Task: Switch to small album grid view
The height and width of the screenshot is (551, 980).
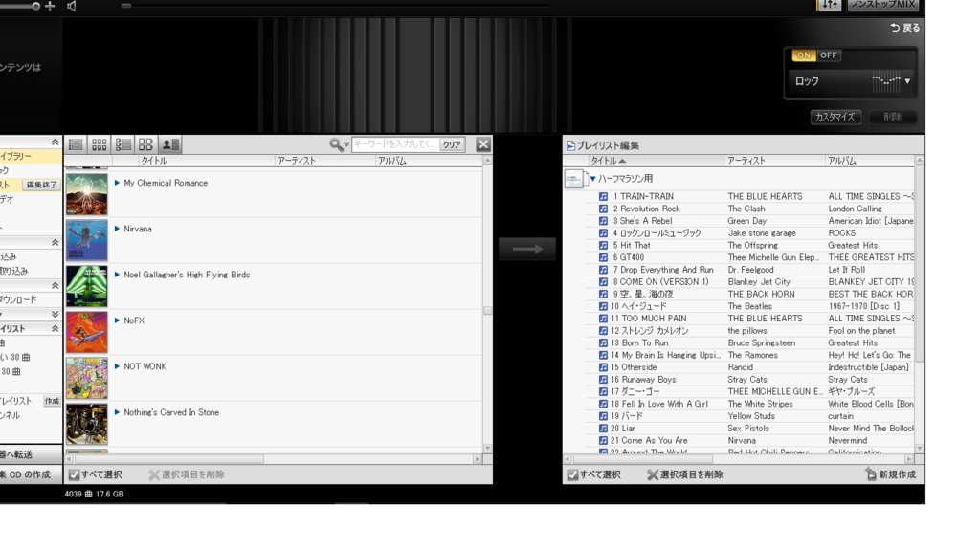Action: click(x=100, y=145)
